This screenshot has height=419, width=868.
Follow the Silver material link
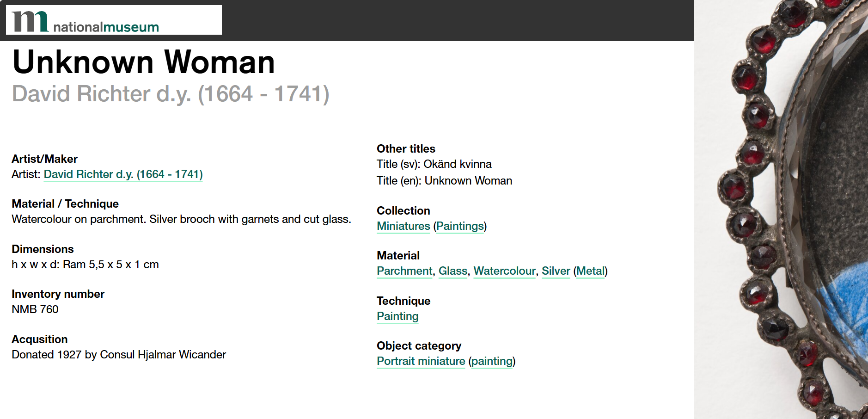click(x=556, y=271)
